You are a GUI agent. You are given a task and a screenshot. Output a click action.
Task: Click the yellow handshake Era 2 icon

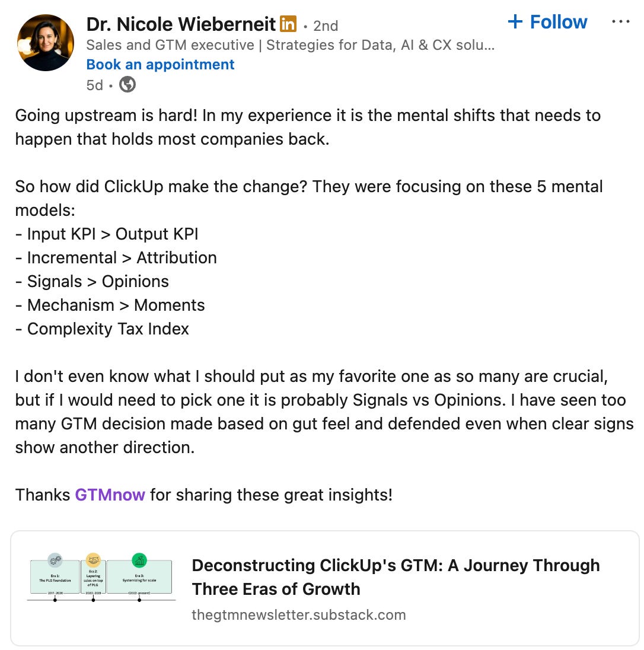coord(93,560)
